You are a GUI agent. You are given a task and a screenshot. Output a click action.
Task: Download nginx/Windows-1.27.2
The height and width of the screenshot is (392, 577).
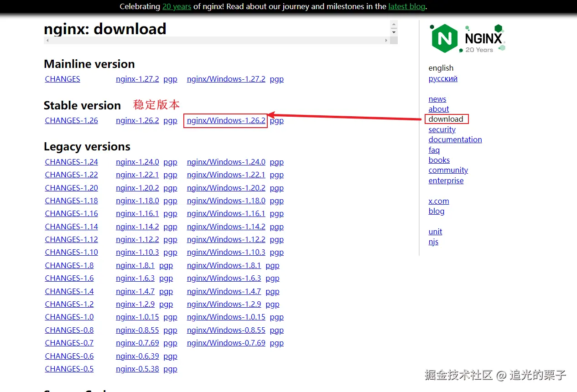point(226,79)
